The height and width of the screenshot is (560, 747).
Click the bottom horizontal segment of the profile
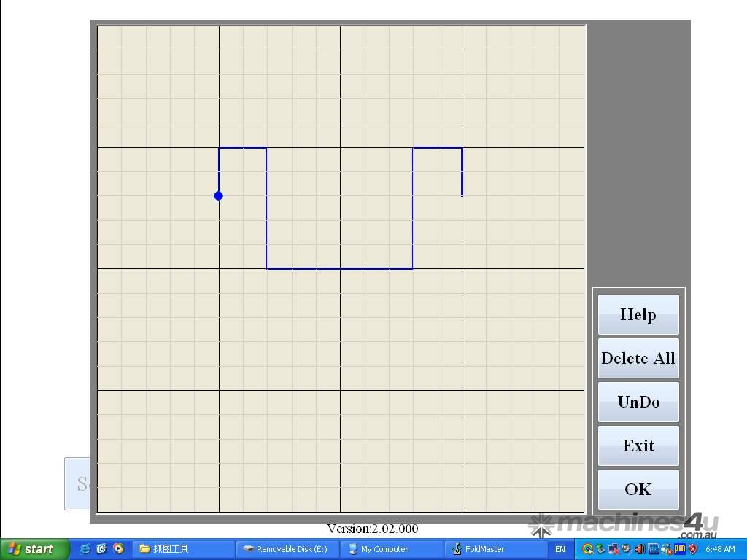340,268
